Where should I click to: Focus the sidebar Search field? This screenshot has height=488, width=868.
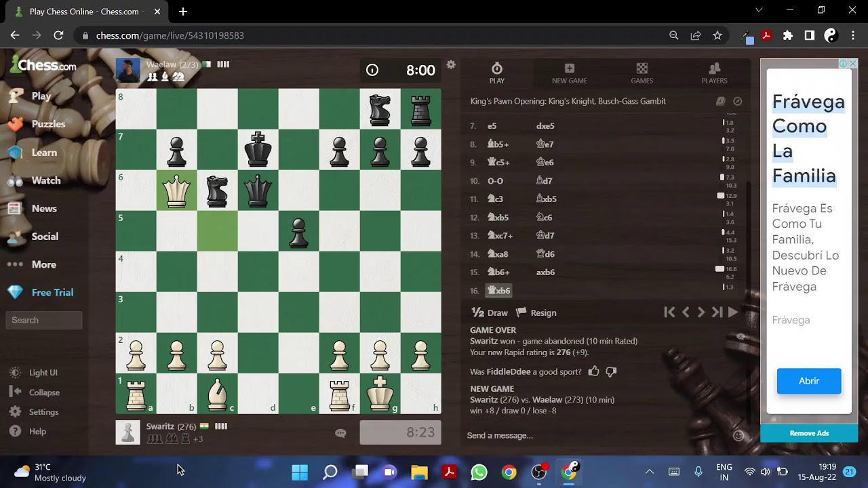pos(44,320)
